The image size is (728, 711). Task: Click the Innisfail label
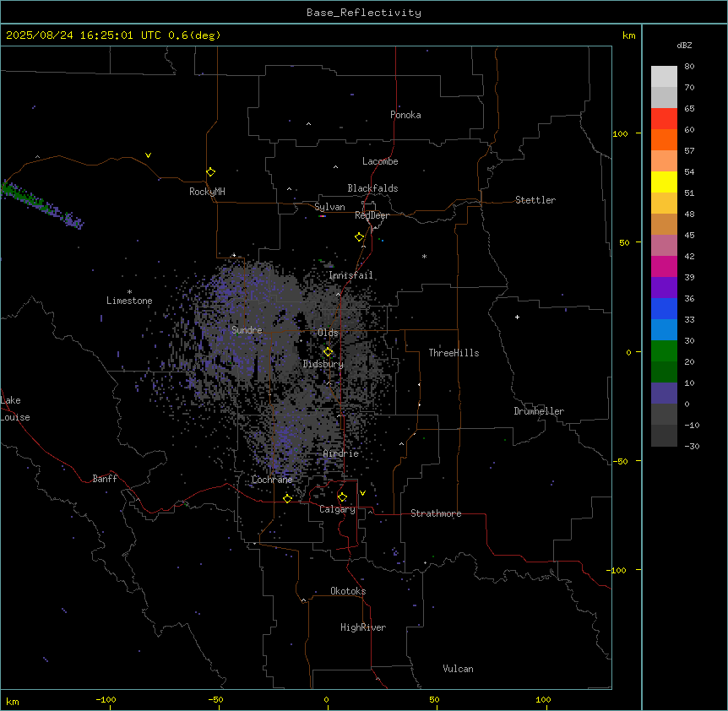pos(350,275)
